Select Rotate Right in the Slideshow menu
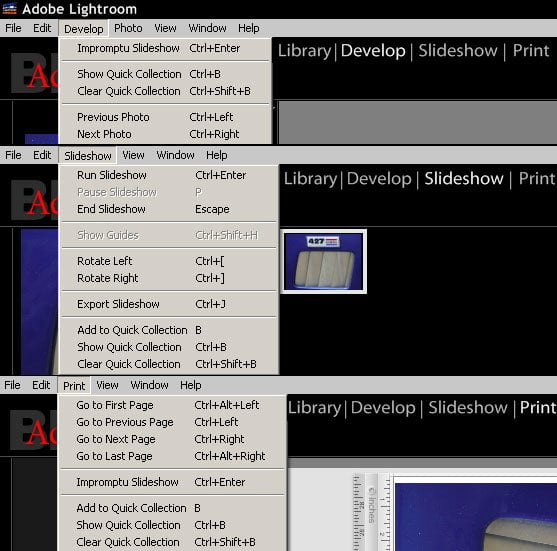 pos(169,278)
